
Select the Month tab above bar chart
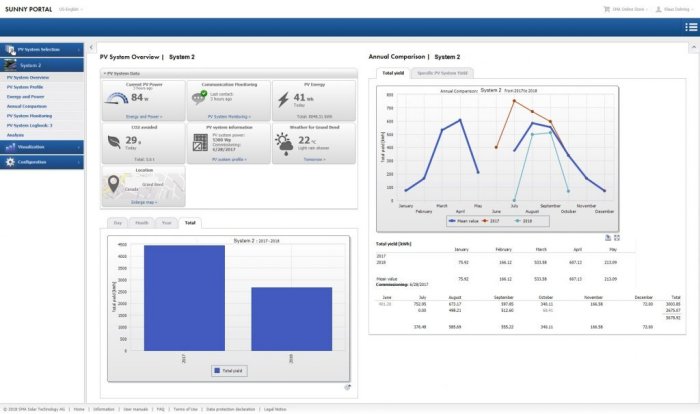(x=142, y=222)
